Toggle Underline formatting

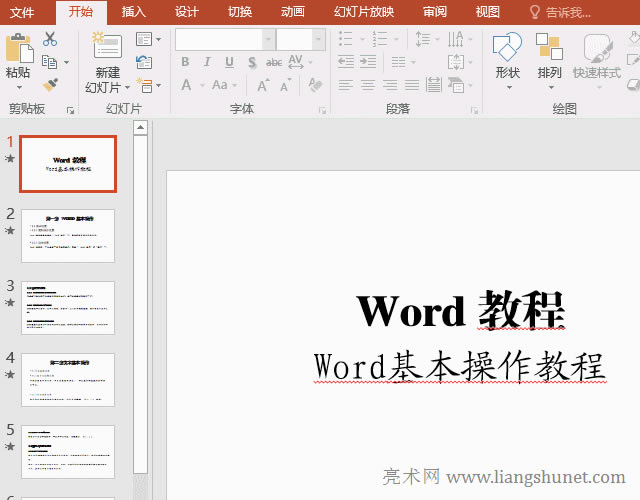(229, 62)
